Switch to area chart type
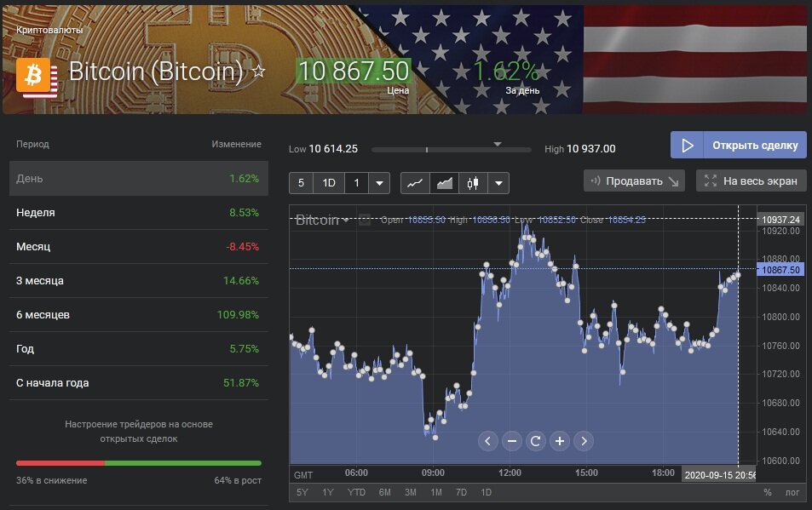Image resolution: width=812 pixels, height=510 pixels. coord(444,183)
